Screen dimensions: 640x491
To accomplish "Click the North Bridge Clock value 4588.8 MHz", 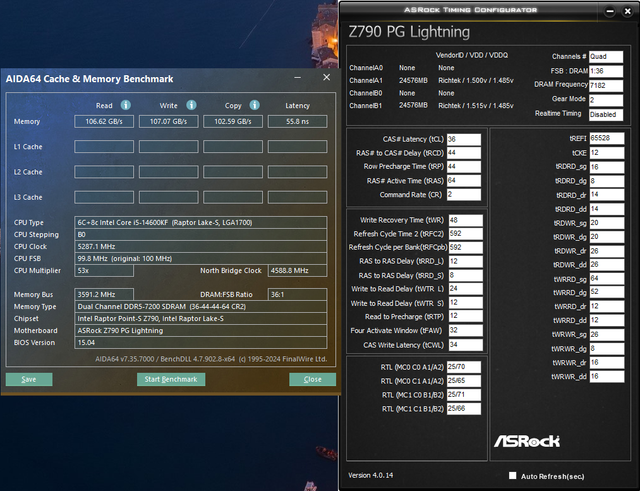I will point(298,271).
